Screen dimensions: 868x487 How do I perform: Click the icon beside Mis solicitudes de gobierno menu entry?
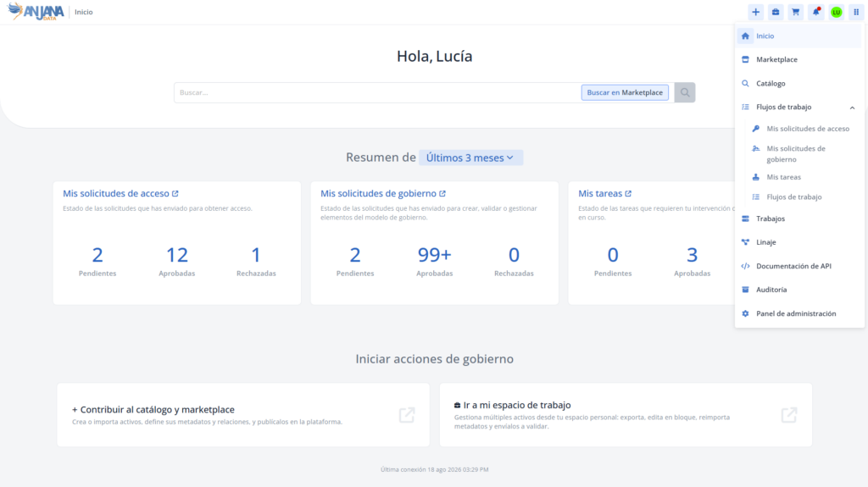click(x=755, y=148)
